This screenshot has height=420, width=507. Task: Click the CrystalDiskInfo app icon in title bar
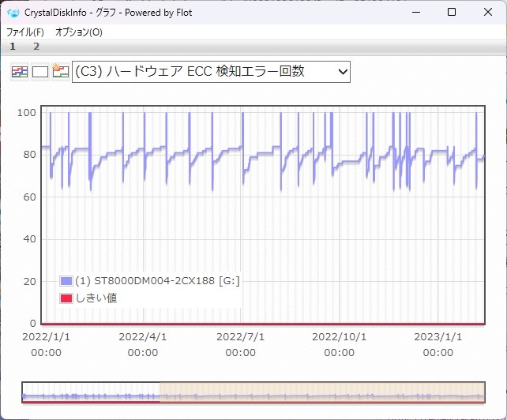[13, 13]
